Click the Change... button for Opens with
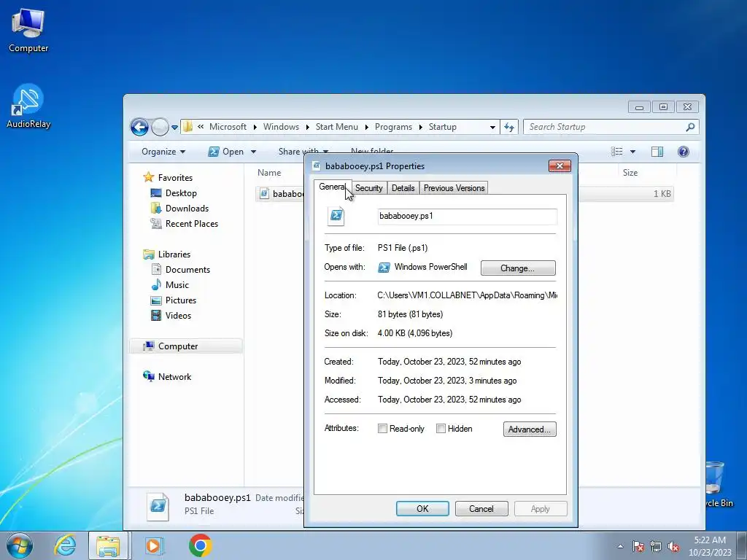This screenshot has height=560, width=747. pyautogui.click(x=518, y=268)
